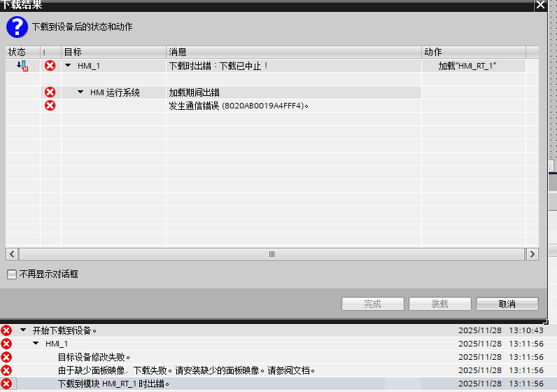Click the 完成 button
The width and height of the screenshot is (557, 392).
373,304
